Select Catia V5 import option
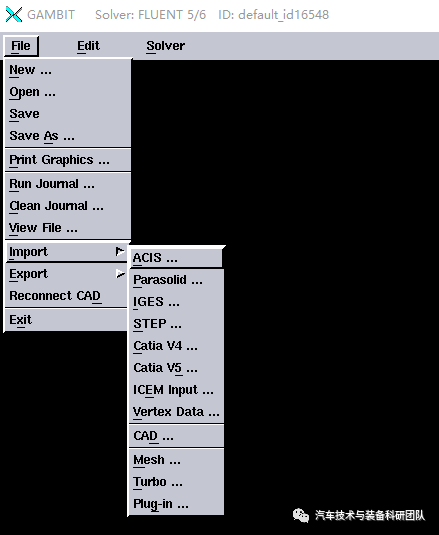The image size is (439, 535). (x=176, y=368)
